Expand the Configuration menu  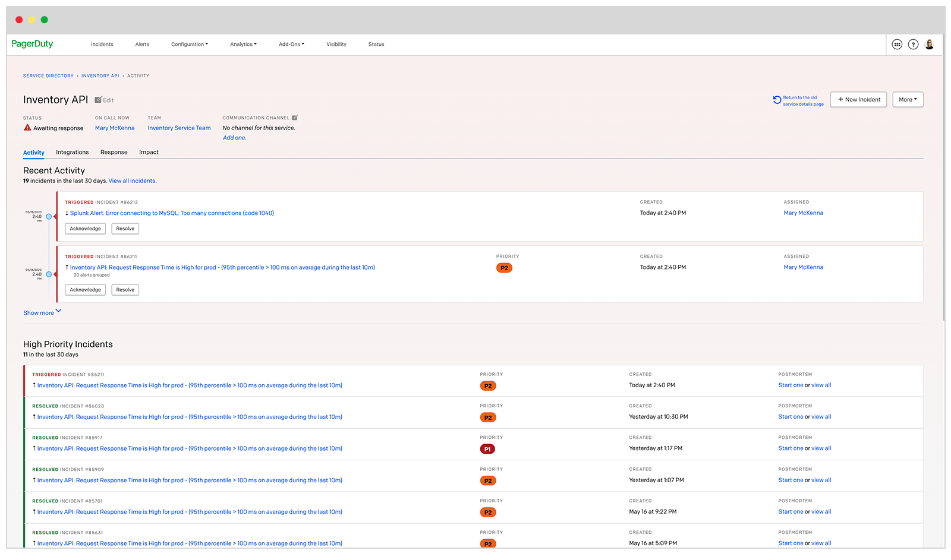pyautogui.click(x=189, y=45)
